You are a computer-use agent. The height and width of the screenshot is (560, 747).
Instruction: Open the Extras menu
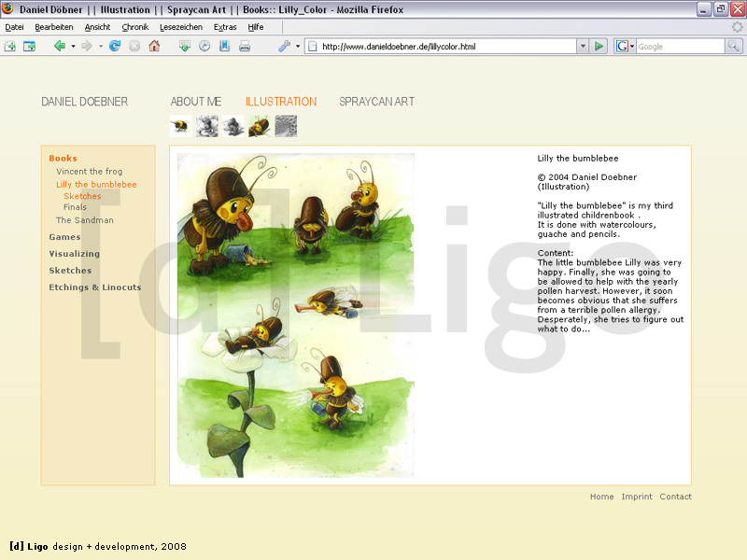click(x=225, y=27)
